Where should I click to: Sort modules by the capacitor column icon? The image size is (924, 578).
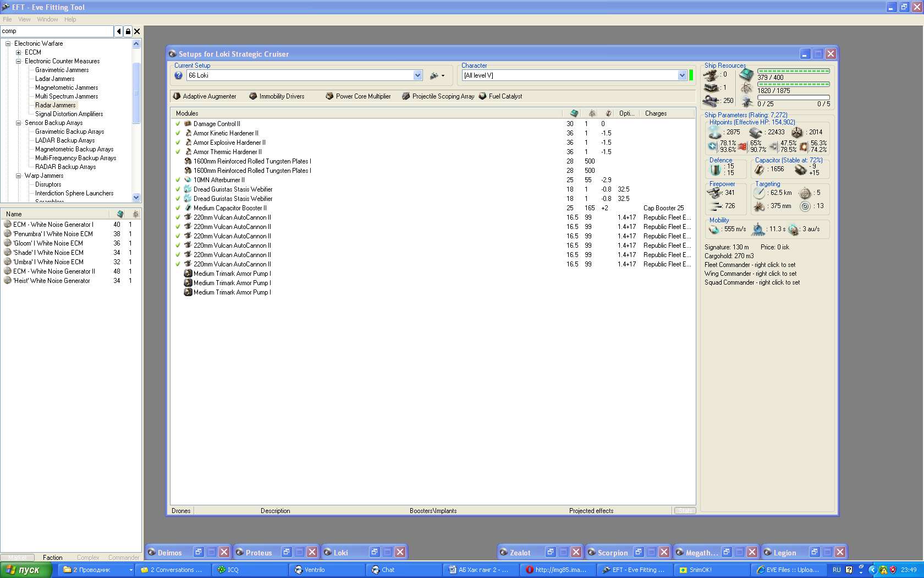(x=608, y=113)
